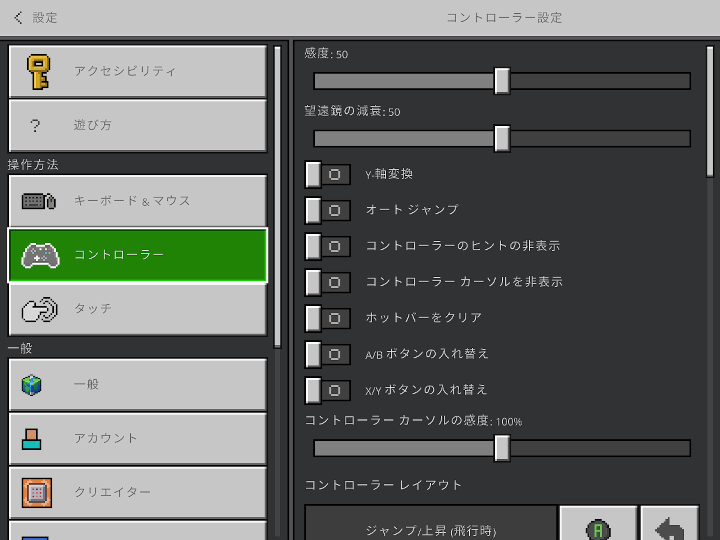The image size is (720, 540).
Task: Toggle X/Y ボタンの入れ替え switch
Action: coord(327,390)
